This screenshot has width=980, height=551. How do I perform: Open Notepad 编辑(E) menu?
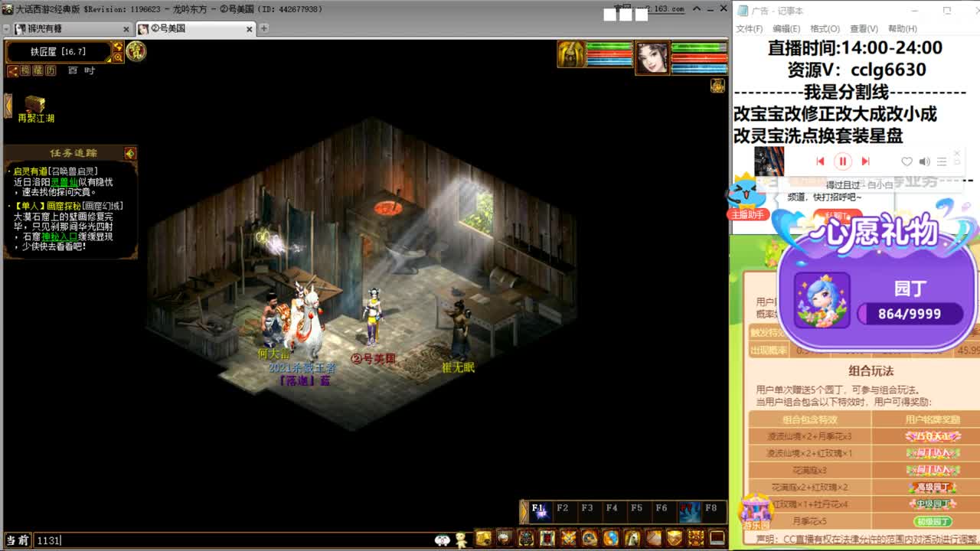pyautogui.click(x=786, y=29)
